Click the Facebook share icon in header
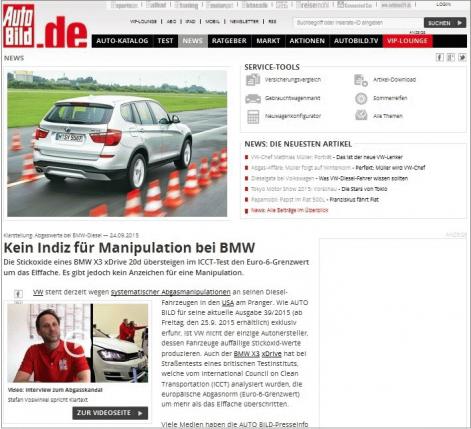 (x=439, y=57)
